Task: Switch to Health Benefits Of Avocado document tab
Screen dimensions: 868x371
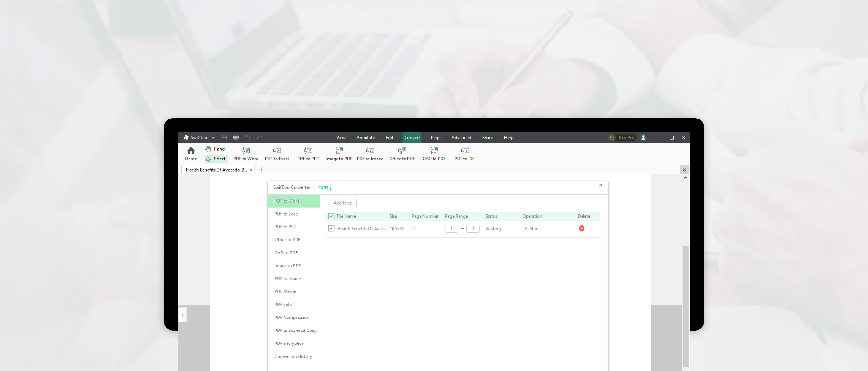Action: [x=218, y=170]
